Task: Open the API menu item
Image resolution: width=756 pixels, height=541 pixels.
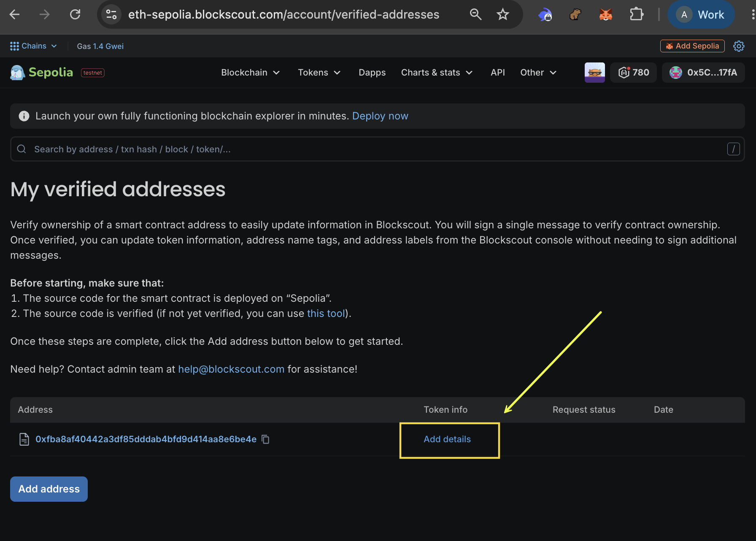Action: click(x=498, y=73)
